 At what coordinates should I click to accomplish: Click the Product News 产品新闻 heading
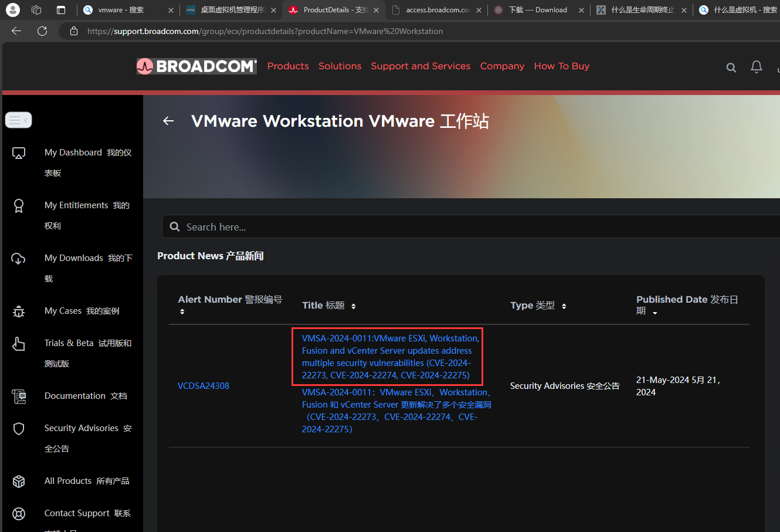(x=211, y=256)
